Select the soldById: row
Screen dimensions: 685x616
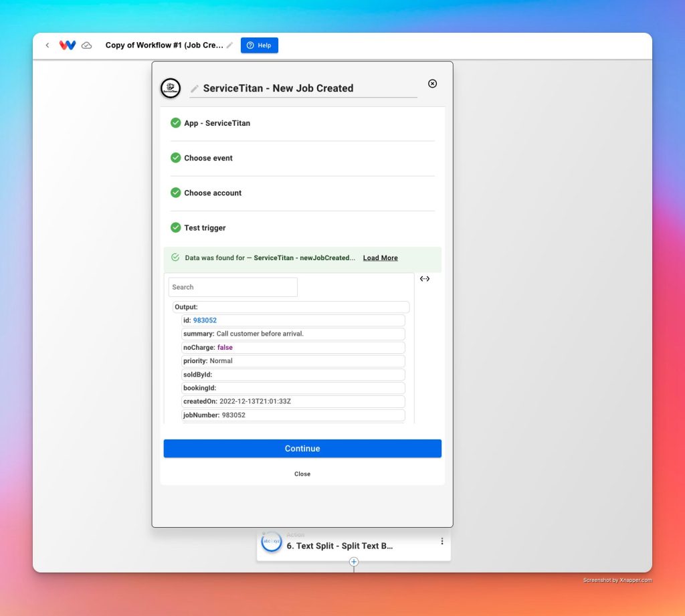[293, 375]
